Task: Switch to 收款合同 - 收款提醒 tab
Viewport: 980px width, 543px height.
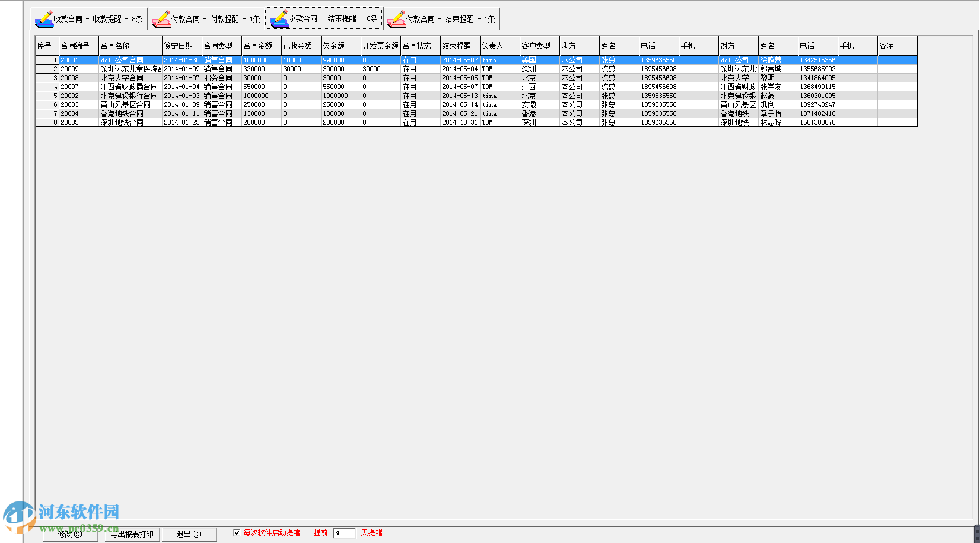Action: 88,18
